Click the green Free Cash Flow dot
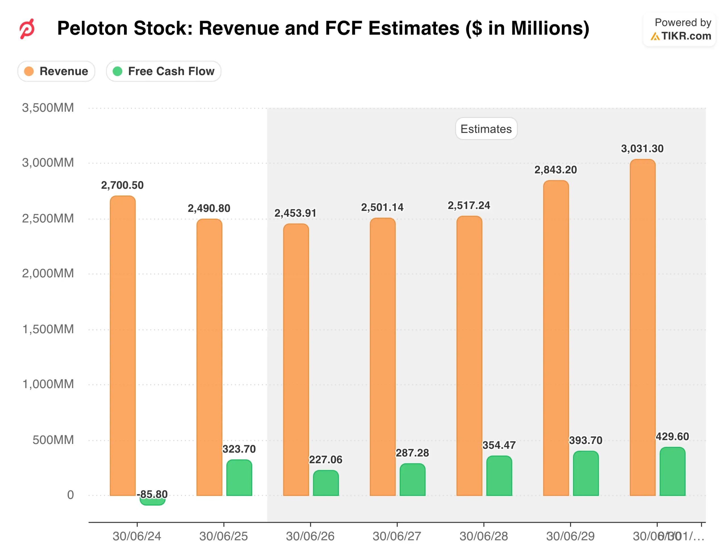Viewport: 728px width, 560px height. [x=117, y=71]
